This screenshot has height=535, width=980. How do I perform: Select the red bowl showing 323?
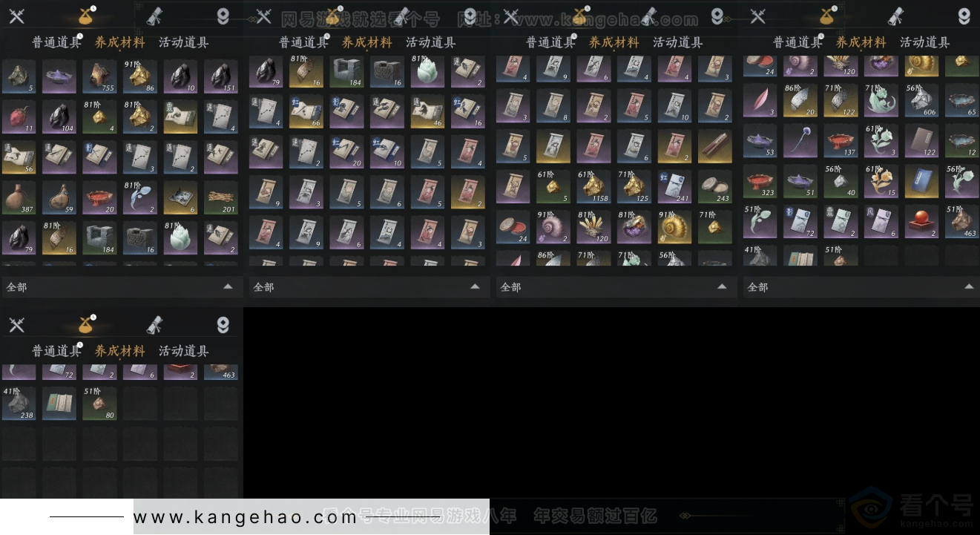point(760,180)
